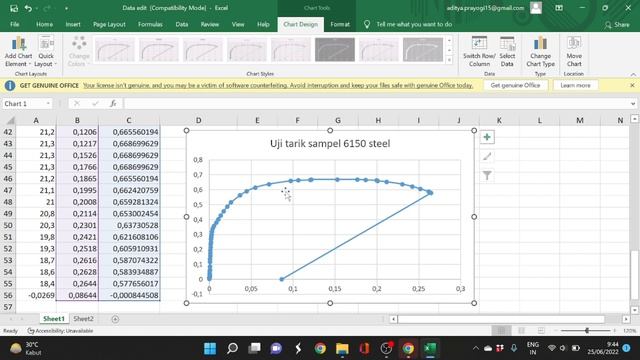Click cell B42 with value 0,1206
640x360 pixels.
pos(78,132)
